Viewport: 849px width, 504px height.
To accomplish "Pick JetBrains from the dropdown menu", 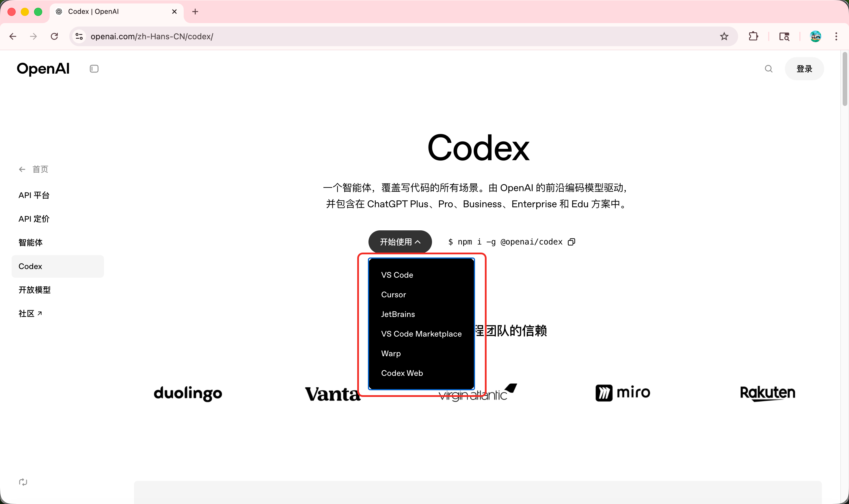I will (398, 314).
